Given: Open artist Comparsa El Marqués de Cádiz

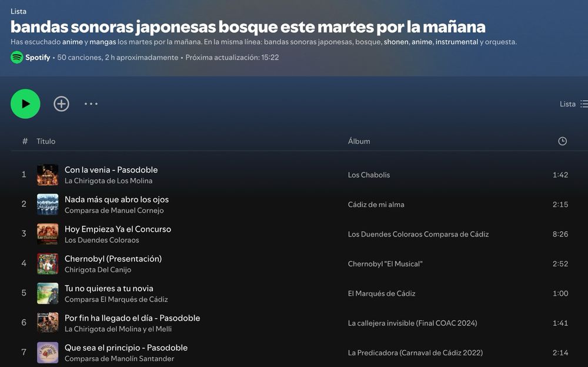Looking at the screenshot, I should pyautogui.click(x=116, y=299).
